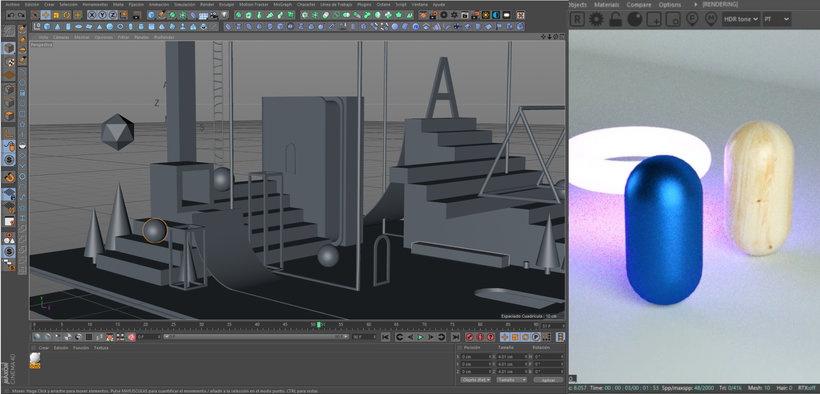Undo the last action in Cinema 4D
Image resolution: width=820 pixels, height=394 pixels.
pyautogui.click(x=11, y=15)
